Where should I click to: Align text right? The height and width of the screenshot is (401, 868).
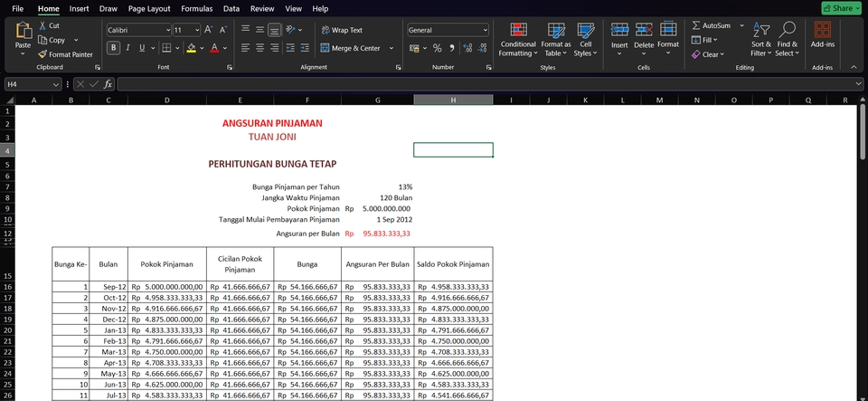(x=274, y=48)
